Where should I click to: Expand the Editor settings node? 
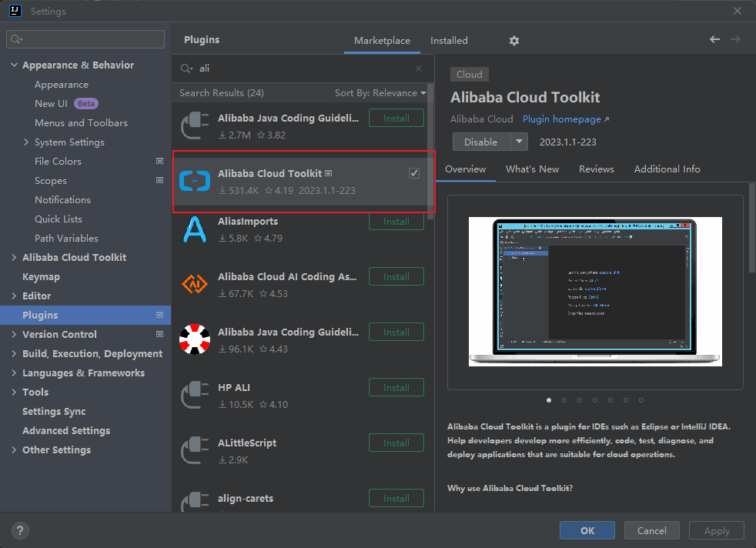14,296
